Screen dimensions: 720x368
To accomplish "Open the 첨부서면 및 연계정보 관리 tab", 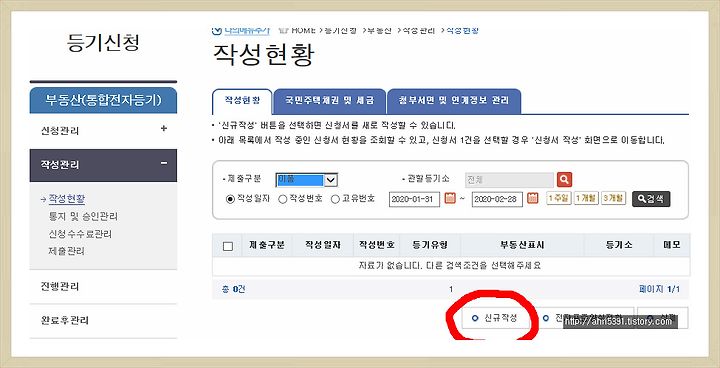I will click(454, 101).
